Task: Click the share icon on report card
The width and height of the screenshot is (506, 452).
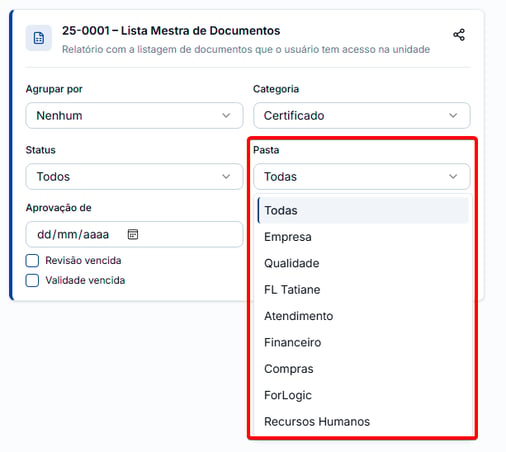Action: point(459,35)
